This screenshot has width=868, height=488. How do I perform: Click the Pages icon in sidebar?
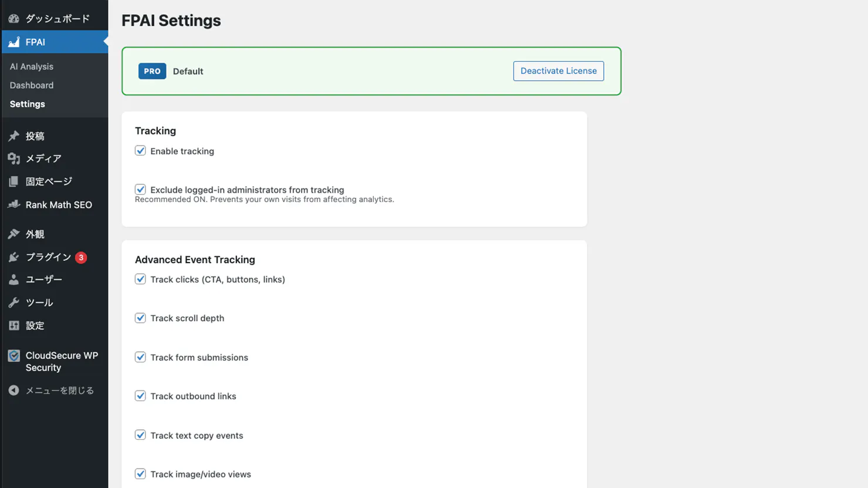click(x=13, y=181)
